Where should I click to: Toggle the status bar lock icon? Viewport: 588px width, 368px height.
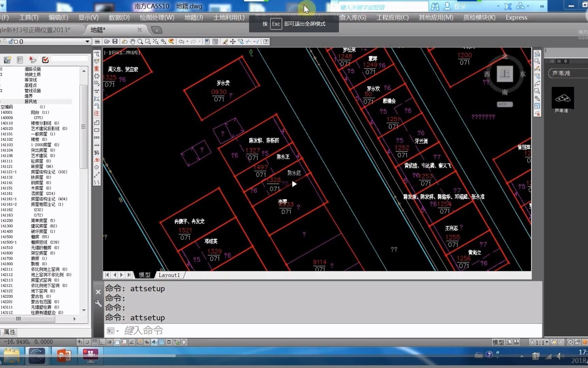pos(578,342)
